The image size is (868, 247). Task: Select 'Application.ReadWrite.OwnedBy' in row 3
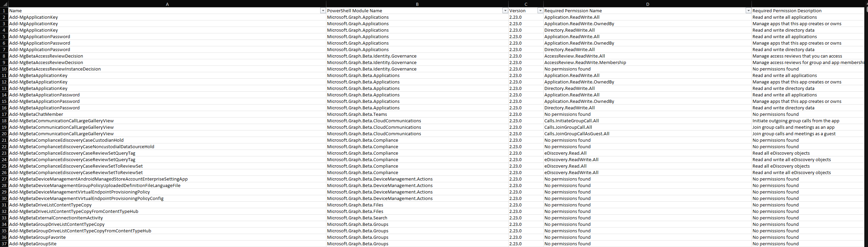pyautogui.click(x=648, y=24)
